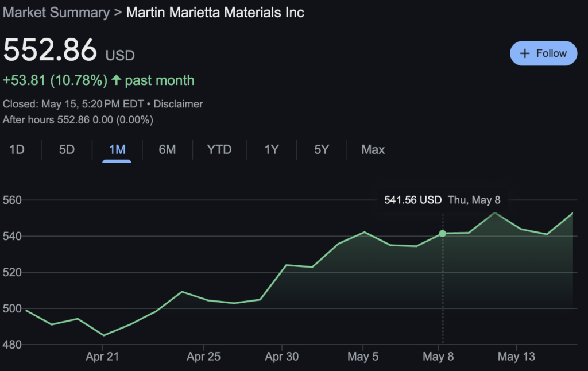Screen dimensions: 588x371
Task: Click the 540 y-axis label
Action: (x=12, y=237)
